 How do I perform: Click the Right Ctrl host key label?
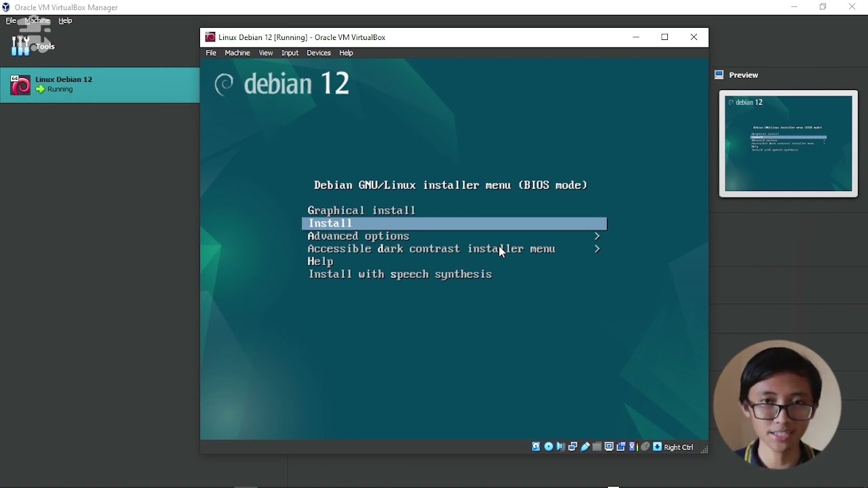679,447
